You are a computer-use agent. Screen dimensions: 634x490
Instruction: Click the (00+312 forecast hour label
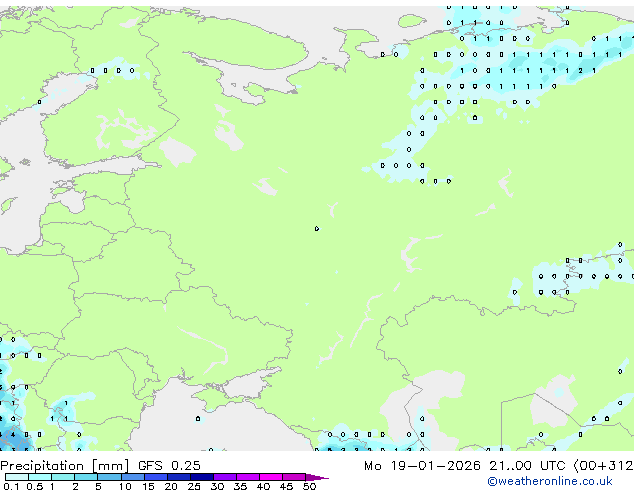coord(603,465)
